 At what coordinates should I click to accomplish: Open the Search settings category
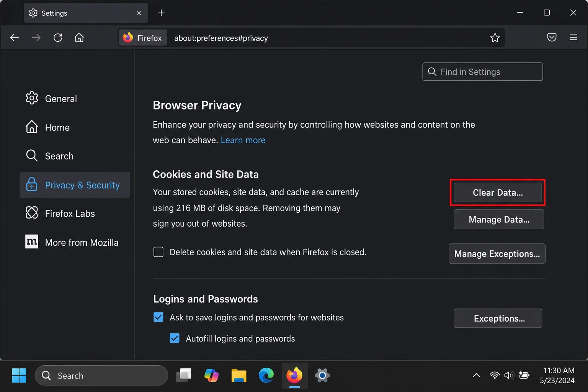[x=49, y=156]
